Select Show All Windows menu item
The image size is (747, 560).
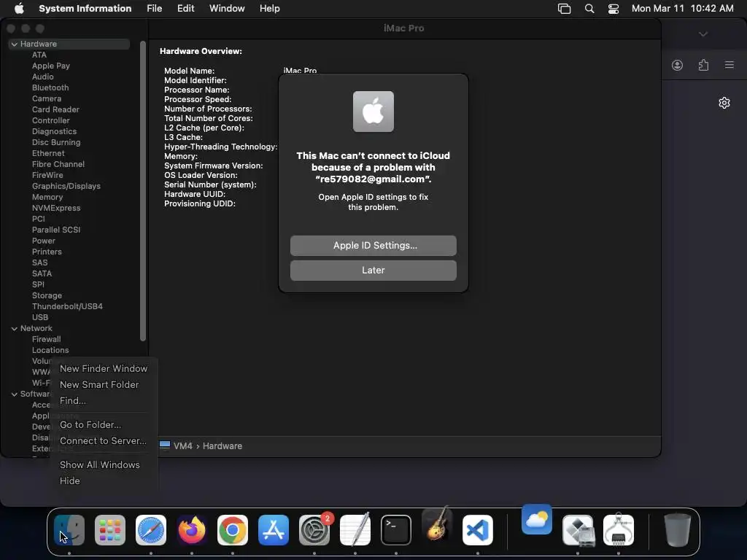104,464
